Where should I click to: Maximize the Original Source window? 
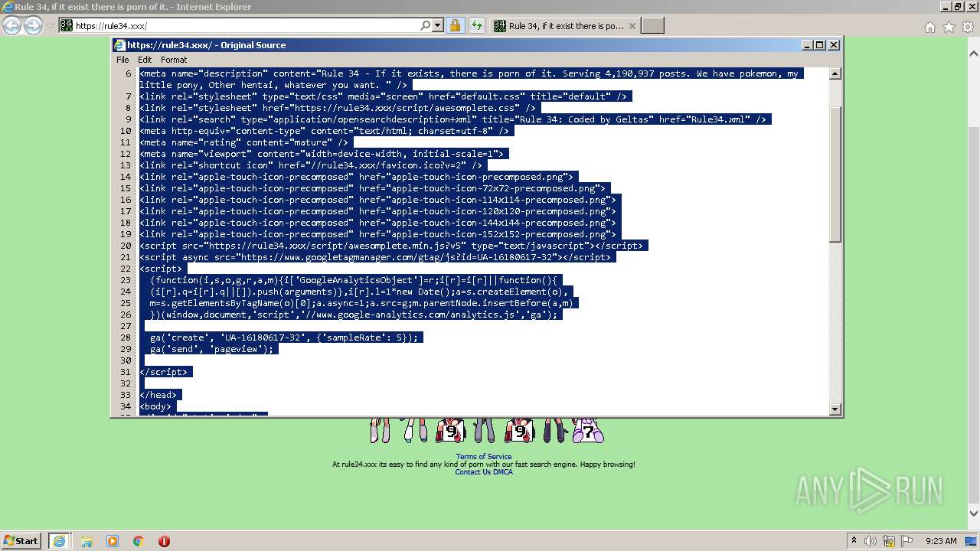pyautogui.click(x=820, y=45)
